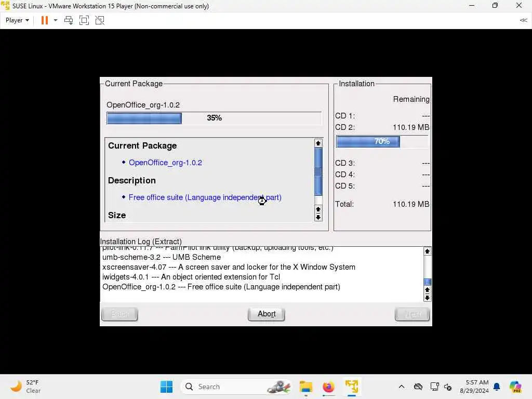Open the Copilot preview icon
The width and height of the screenshot is (532, 399).
click(x=515, y=387)
